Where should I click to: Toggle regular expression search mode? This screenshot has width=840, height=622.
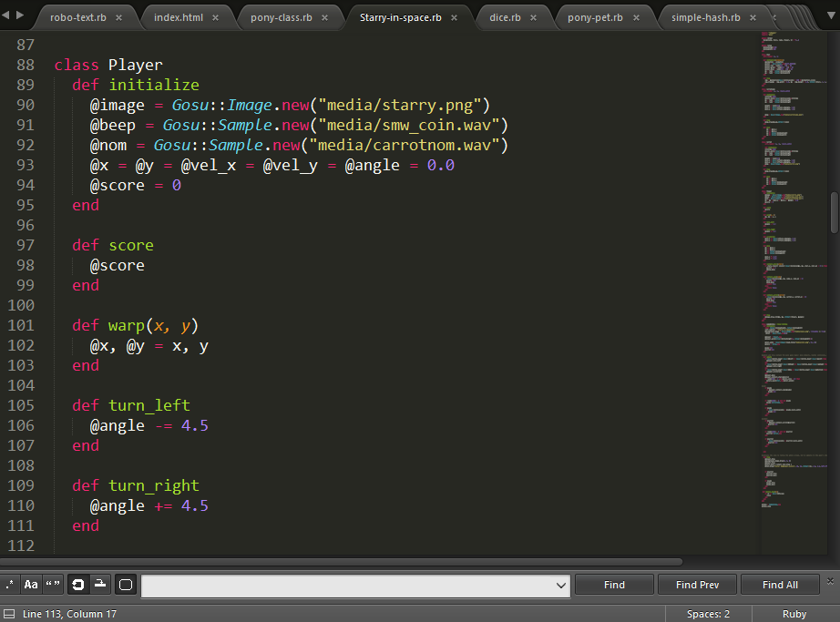pos(10,585)
